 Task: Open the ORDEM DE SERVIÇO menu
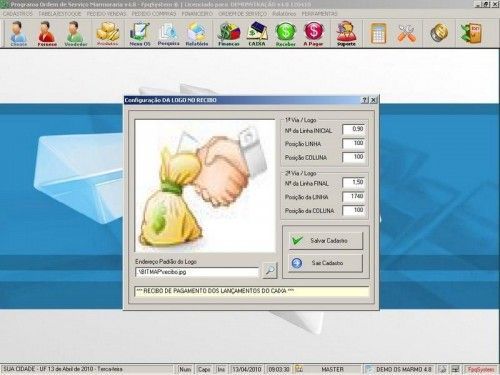[243, 14]
